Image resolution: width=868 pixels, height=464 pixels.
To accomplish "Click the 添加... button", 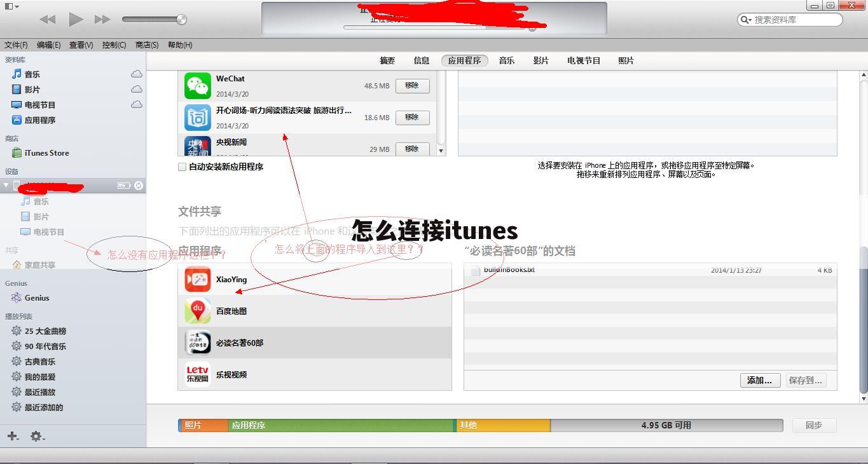I will [759, 380].
